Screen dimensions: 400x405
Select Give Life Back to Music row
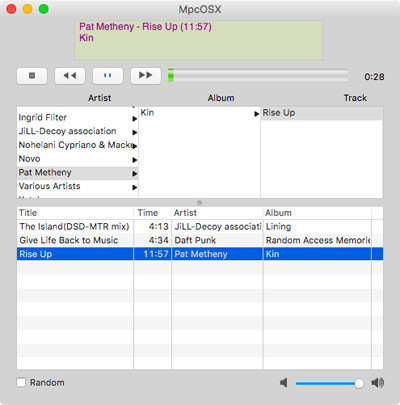(200, 240)
